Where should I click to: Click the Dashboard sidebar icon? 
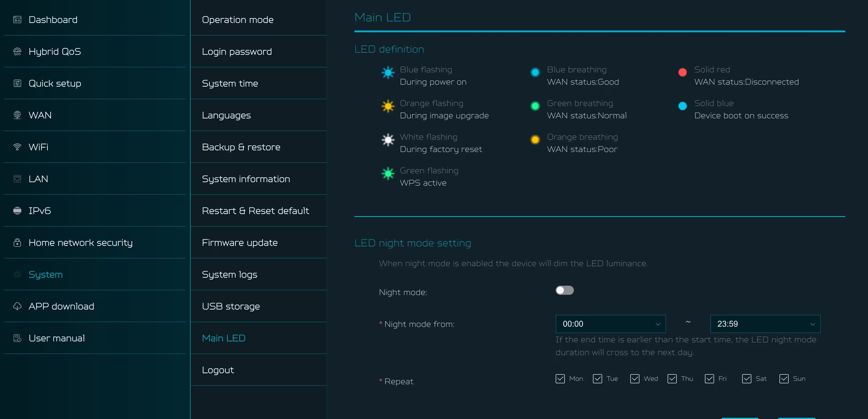17,20
